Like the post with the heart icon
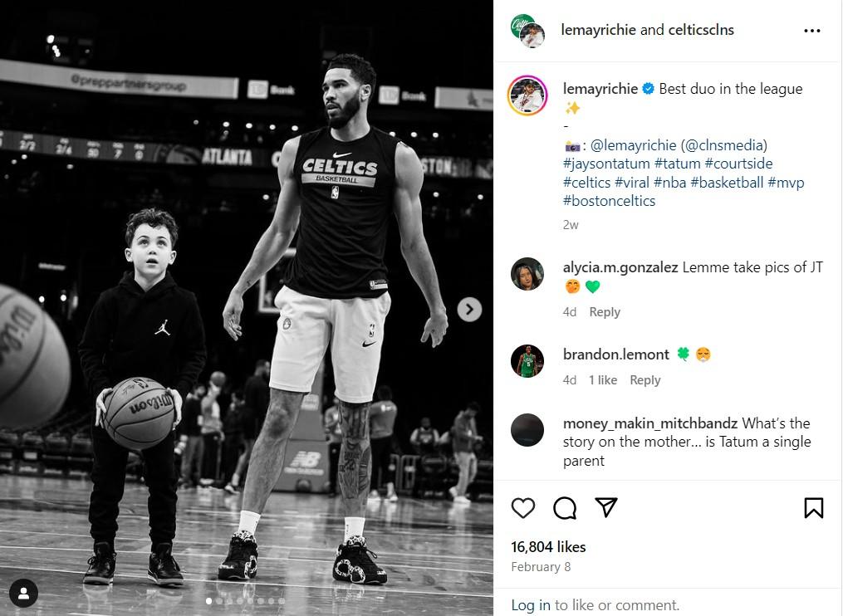This screenshot has width=843, height=616. 523,507
